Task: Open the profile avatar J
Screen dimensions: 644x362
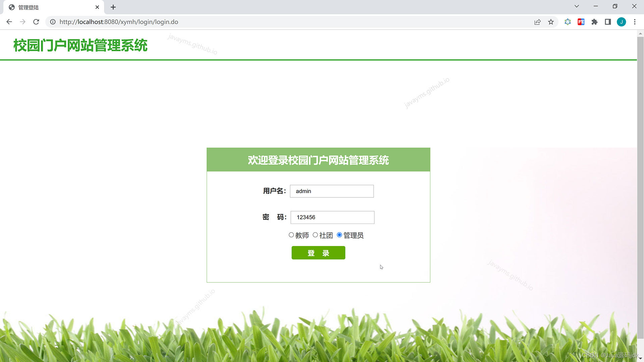Action: click(x=621, y=22)
